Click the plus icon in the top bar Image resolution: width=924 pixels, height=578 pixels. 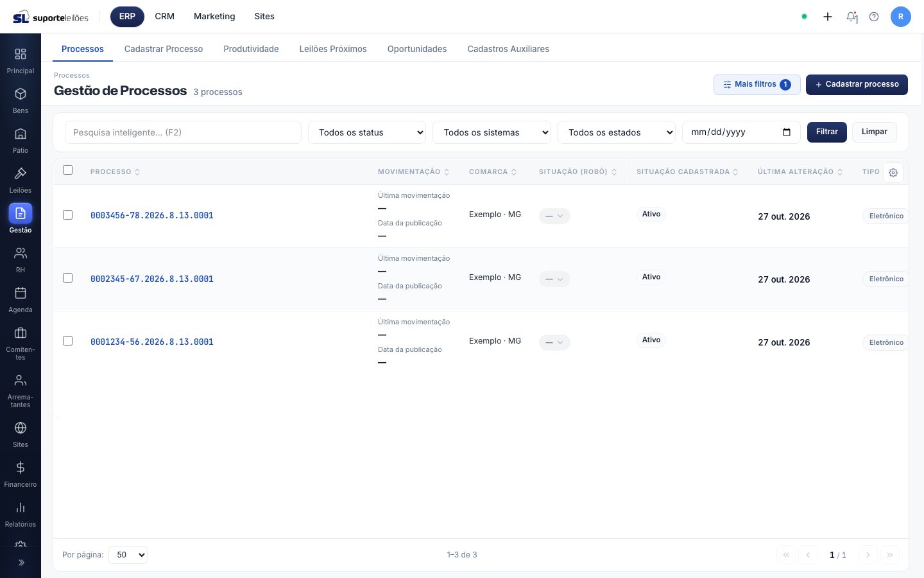coord(828,17)
